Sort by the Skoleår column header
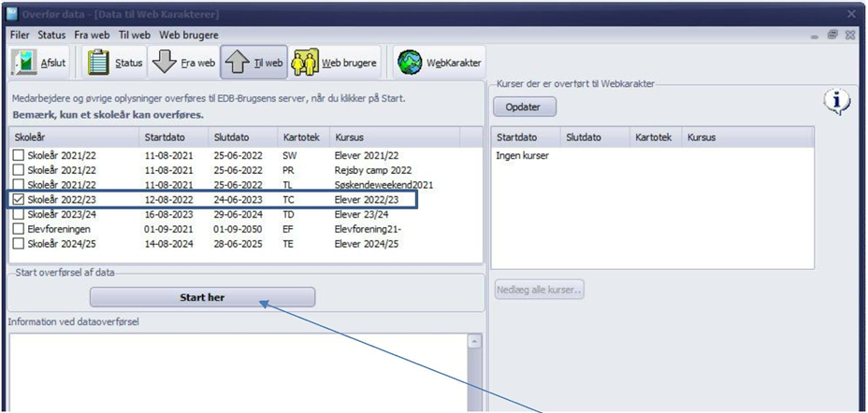868x413 pixels. pyautogui.click(x=74, y=137)
